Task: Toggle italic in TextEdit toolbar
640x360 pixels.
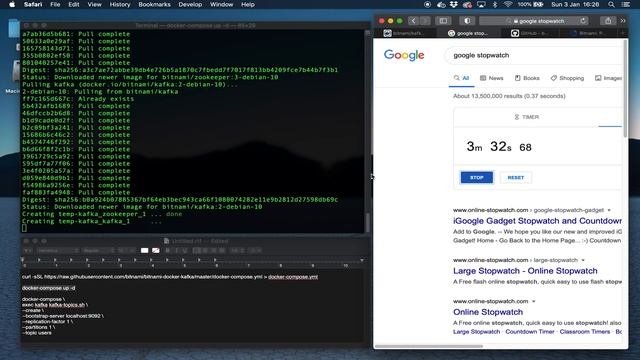Action: [176, 250]
